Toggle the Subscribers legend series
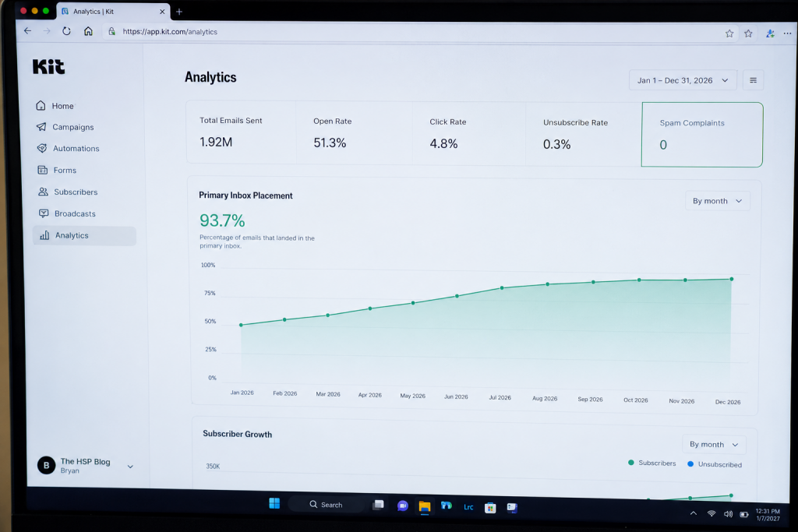Screen dimensions: 798x532 click(652, 463)
